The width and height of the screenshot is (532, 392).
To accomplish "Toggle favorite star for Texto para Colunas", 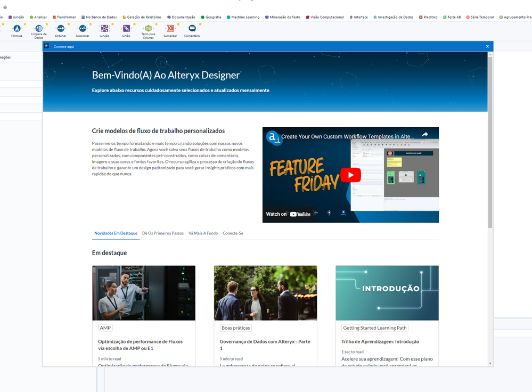I will (x=157, y=24).
